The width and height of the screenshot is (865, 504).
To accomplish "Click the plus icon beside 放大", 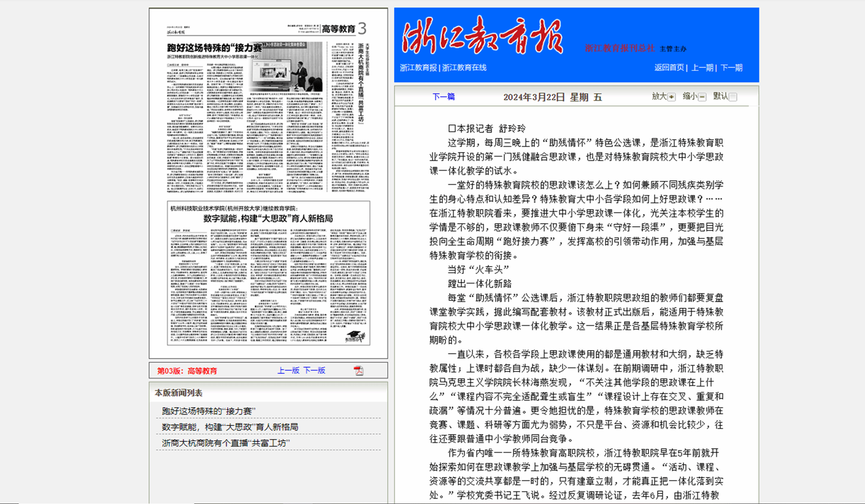I will (x=671, y=97).
